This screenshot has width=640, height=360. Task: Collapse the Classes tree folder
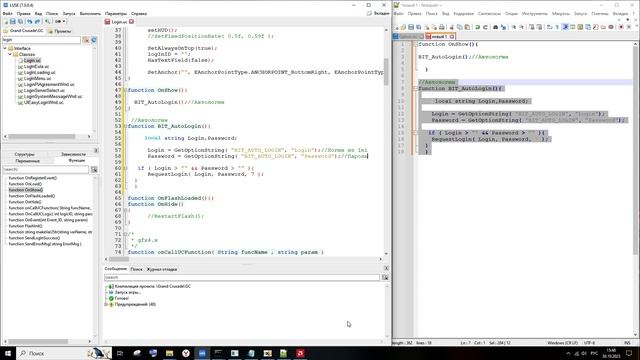pyautogui.click(x=10, y=54)
